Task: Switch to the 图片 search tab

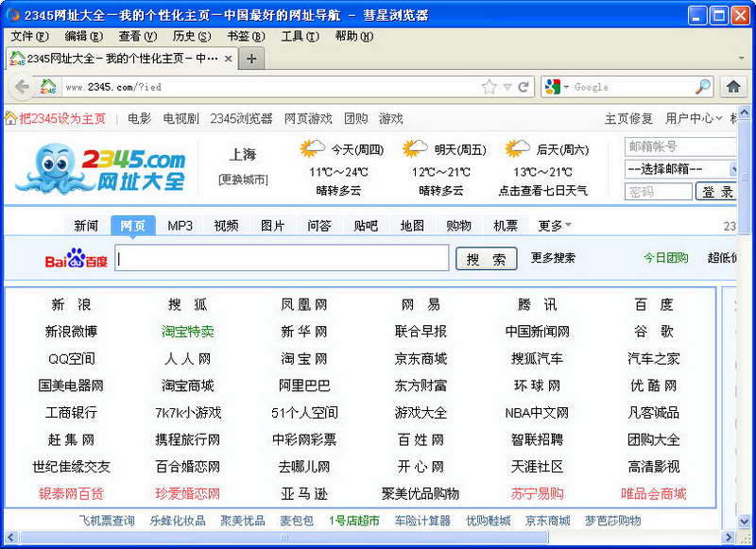Action: [272, 226]
